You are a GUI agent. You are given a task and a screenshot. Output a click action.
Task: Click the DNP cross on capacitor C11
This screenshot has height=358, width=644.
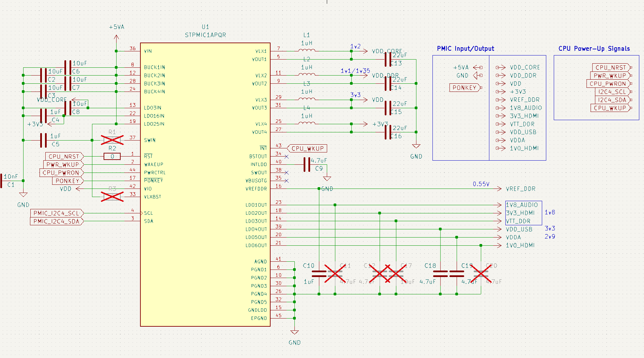[x=335, y=273]
